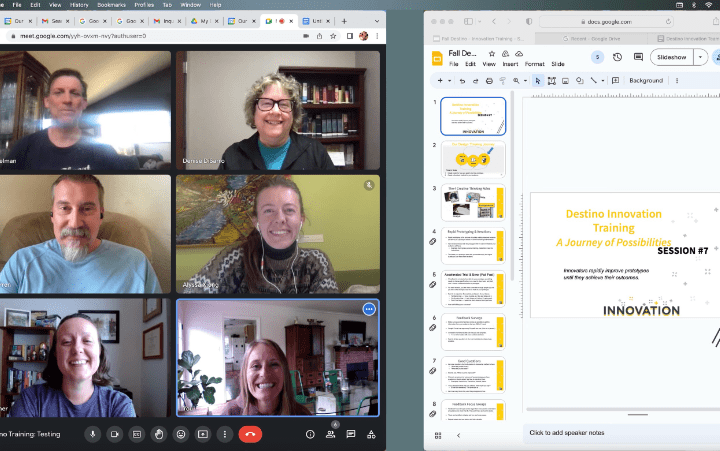This screenshot has height=451, width=720.
Task: Open the Slide menu in Slides
Action: click(558, 64)
